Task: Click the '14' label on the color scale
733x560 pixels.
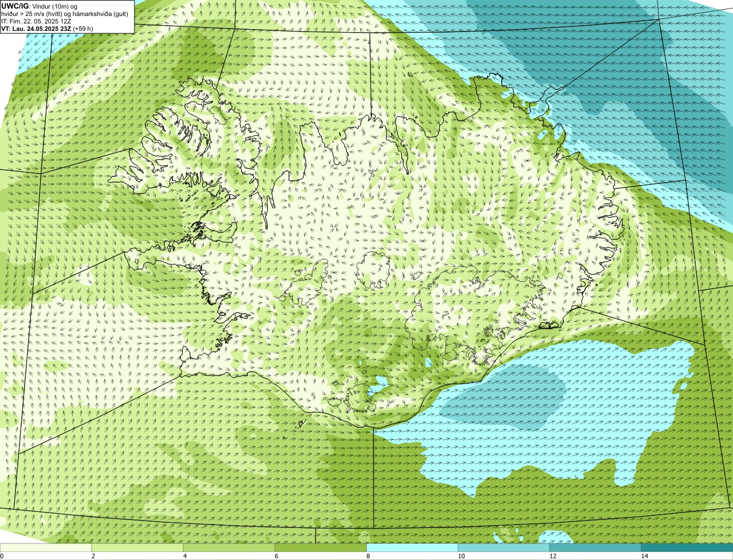Action: point(644,556)
